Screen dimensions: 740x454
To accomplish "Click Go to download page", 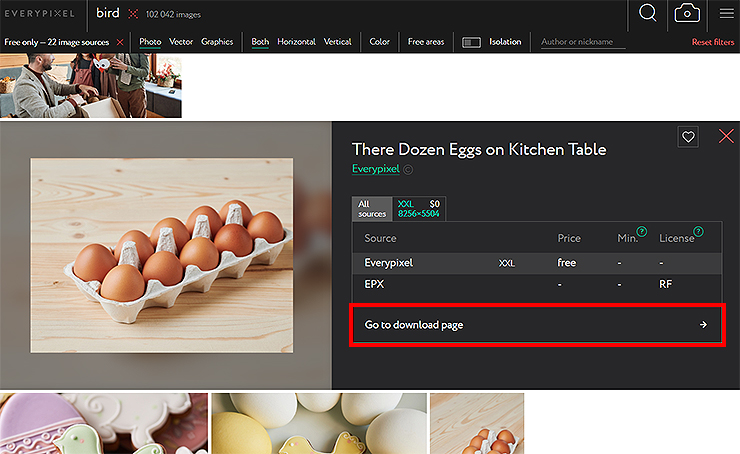I will 537,325.
